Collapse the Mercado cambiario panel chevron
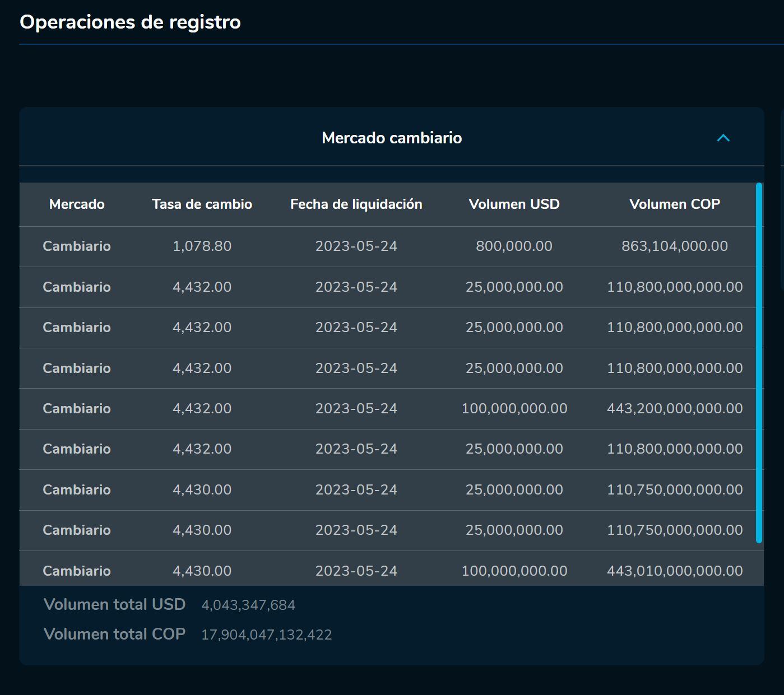 [x=723, y=138]
